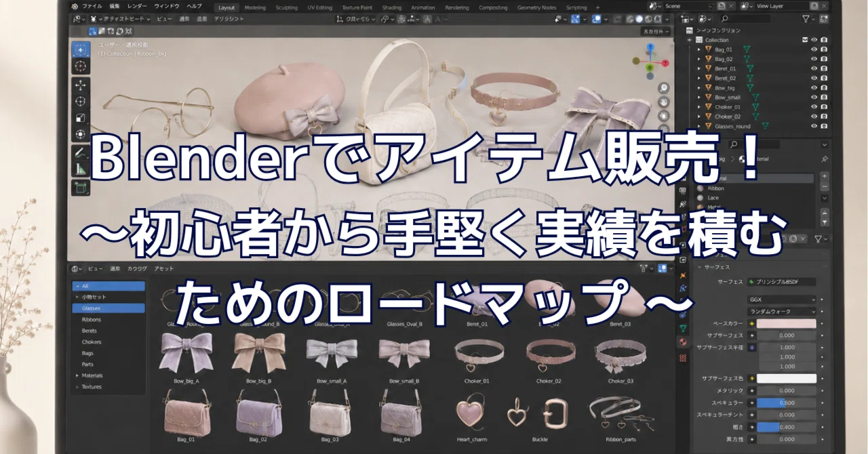The height and width of the screenshot is (454, 868).
Task: Open the Texture properties tab icon
Action: pyautogui.click(x=683, y=357)
